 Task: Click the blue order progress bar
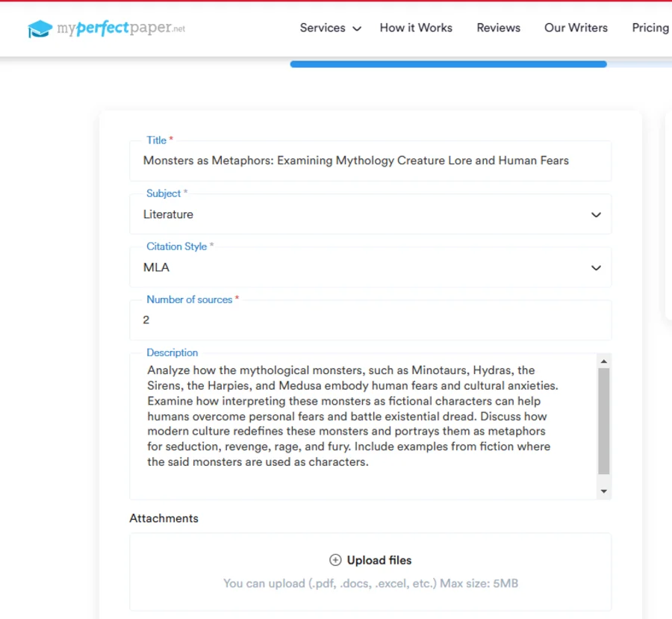coord(448,64)
